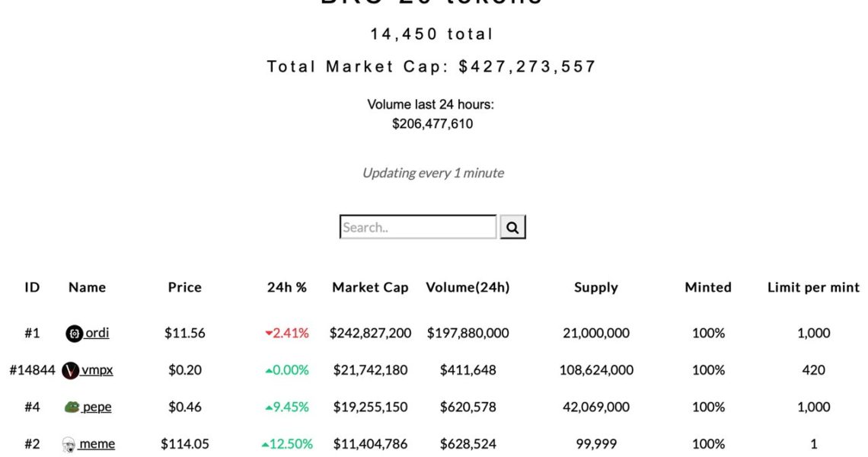868x457 pixels.
Task: Open the pepe token link
Action: click(97, 407)
